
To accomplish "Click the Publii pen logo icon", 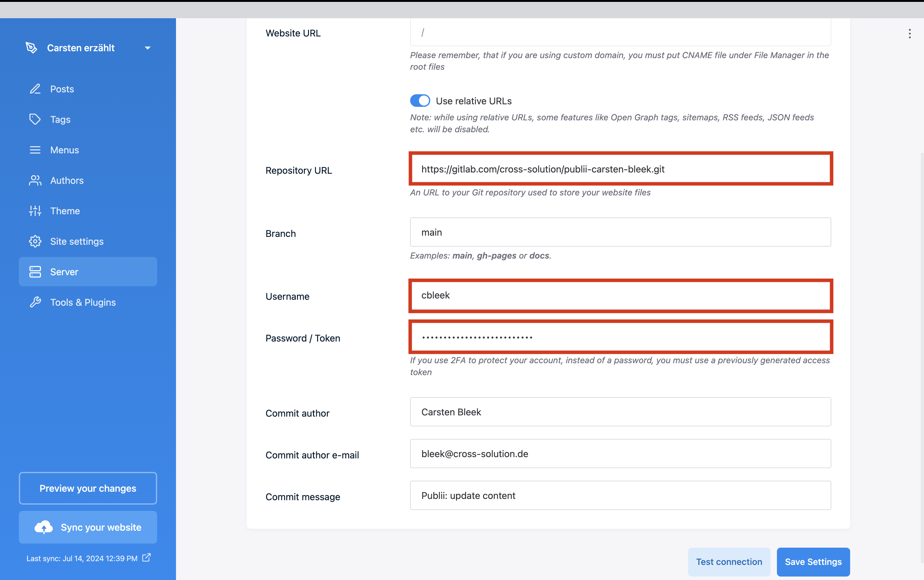I will (31, 47).
